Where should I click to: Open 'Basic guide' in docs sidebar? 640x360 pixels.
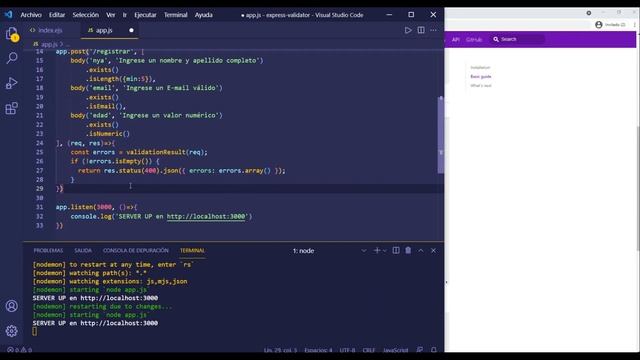pyautogui.click(x=481, y=76)
